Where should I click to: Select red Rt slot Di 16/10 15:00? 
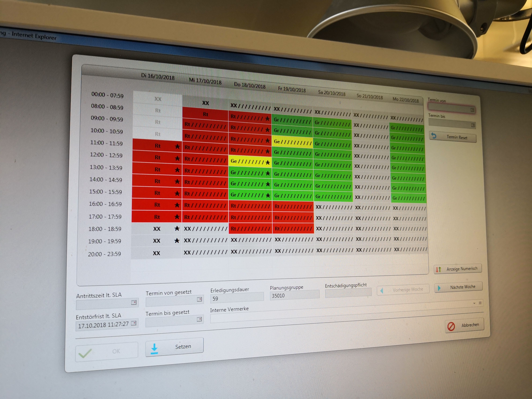[157, 193]
